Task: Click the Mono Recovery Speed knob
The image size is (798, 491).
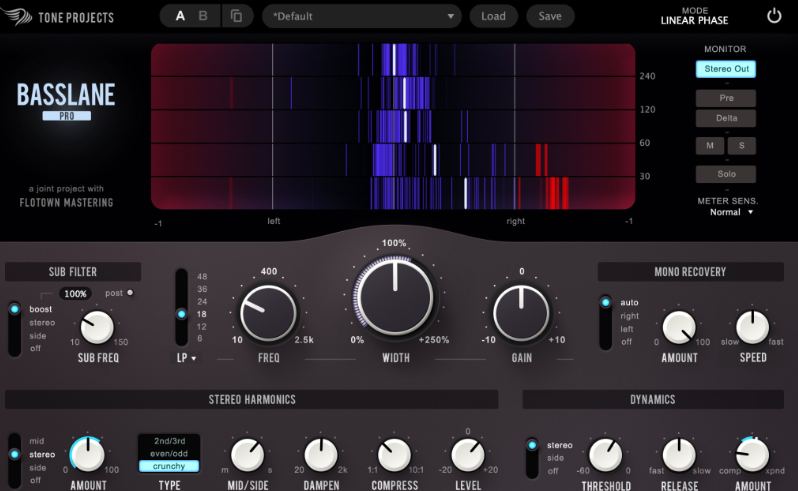Action: click(x=753, y=327)
